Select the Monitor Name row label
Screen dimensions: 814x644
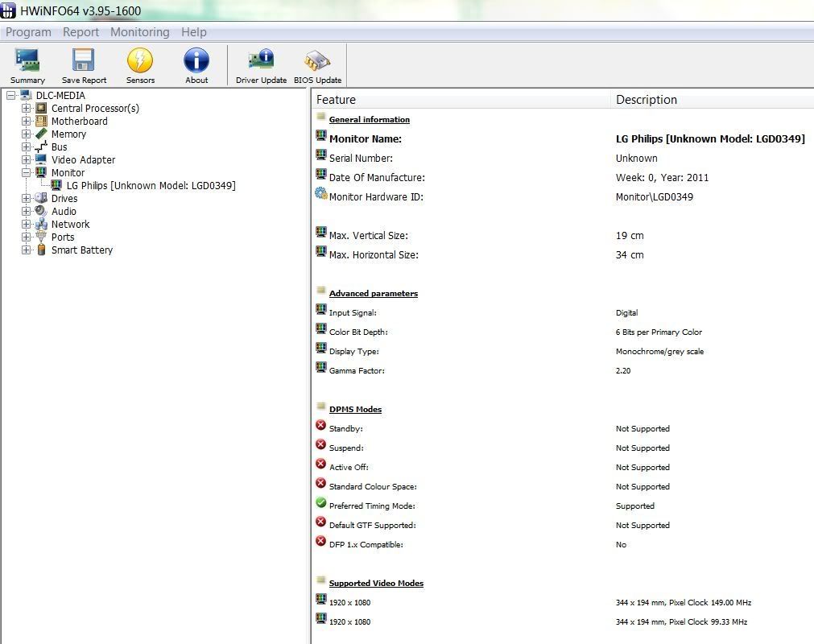click(366, 139)
